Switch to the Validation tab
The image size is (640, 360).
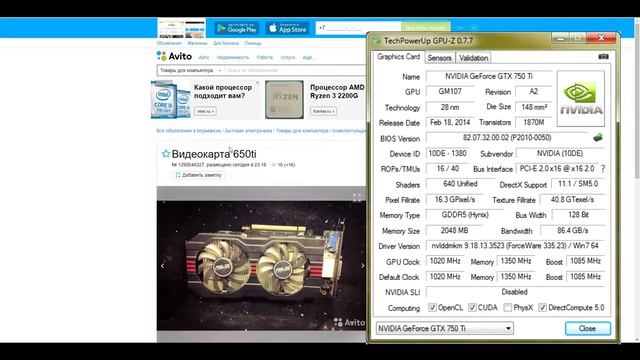coord(473,58)
